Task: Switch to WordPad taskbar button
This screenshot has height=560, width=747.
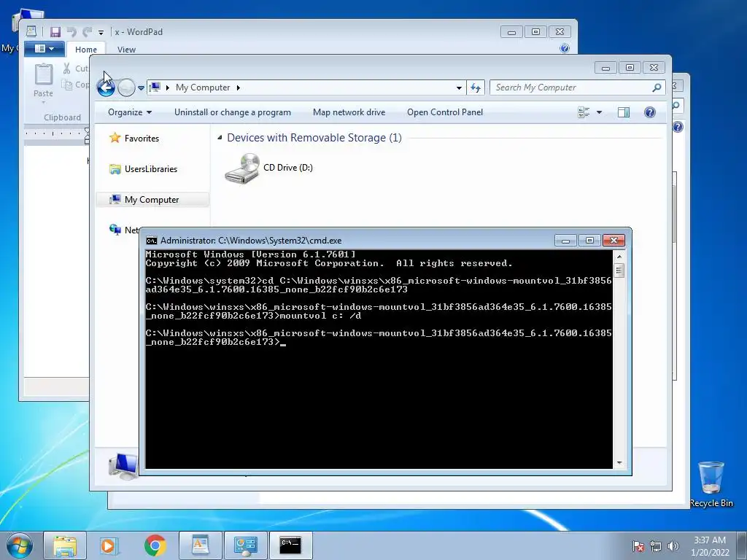Action: [201, 545]
